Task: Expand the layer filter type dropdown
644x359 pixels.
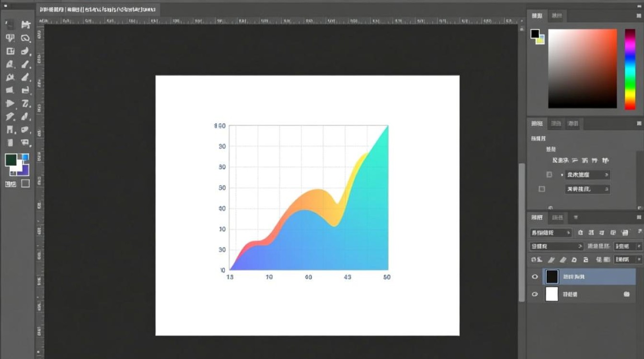Action: click(x=551, y=233)
